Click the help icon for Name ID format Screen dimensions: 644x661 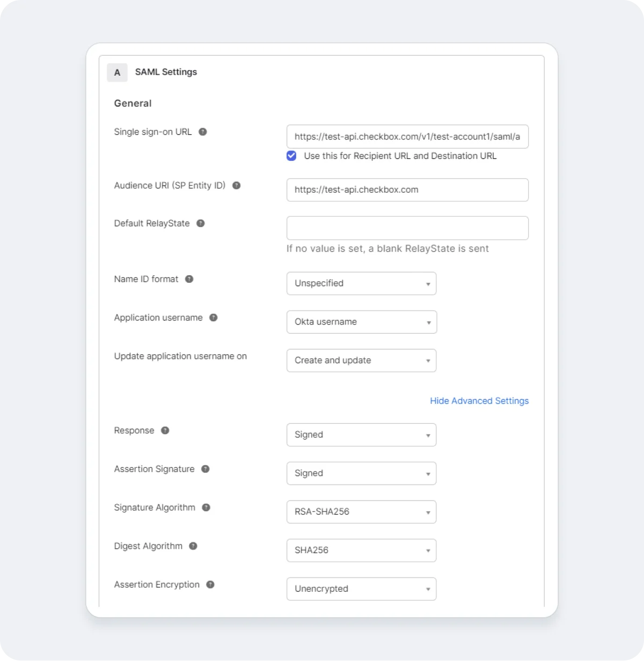(x=189, y=279)
